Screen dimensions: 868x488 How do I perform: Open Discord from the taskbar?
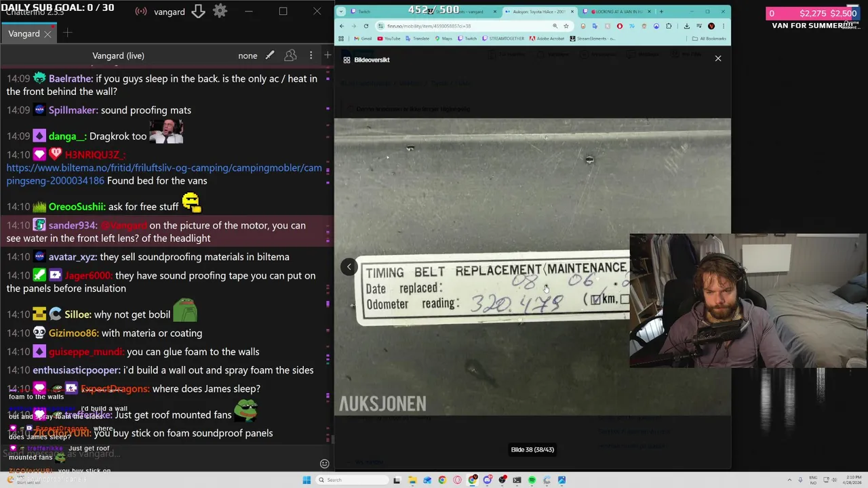pyautogui.click(x=488, y=480)
